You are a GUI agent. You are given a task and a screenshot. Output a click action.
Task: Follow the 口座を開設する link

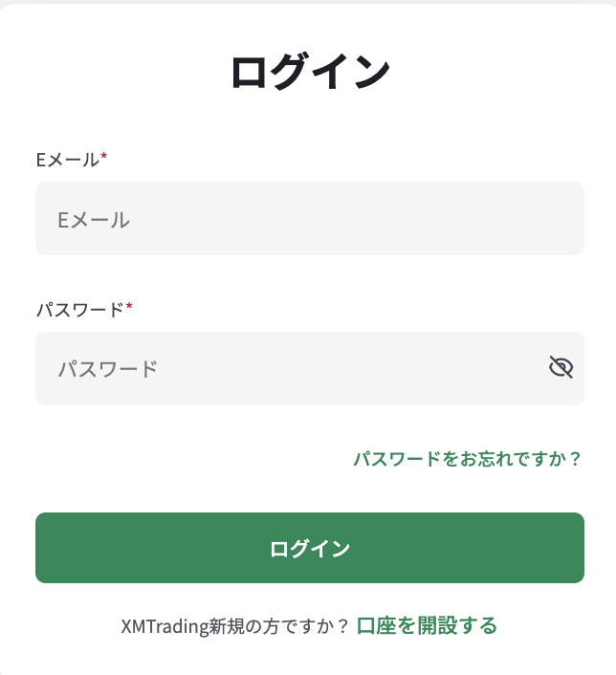[427, 626]
